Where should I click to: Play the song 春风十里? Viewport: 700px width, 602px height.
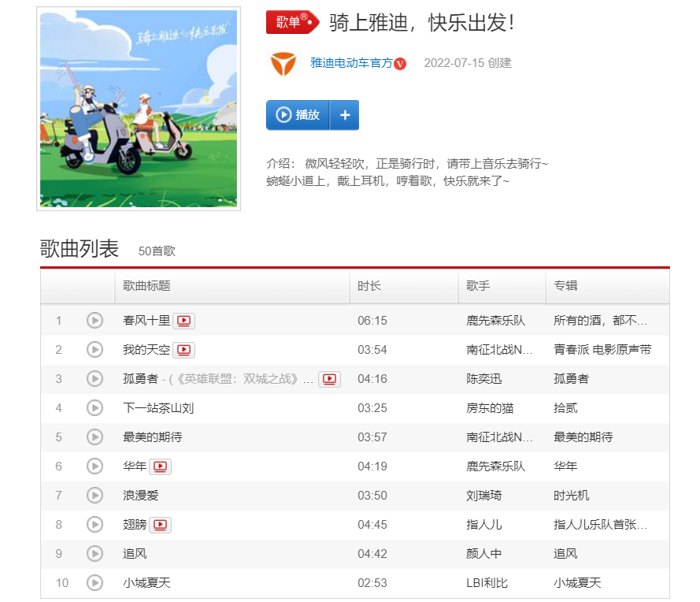(x=94, y=320)
